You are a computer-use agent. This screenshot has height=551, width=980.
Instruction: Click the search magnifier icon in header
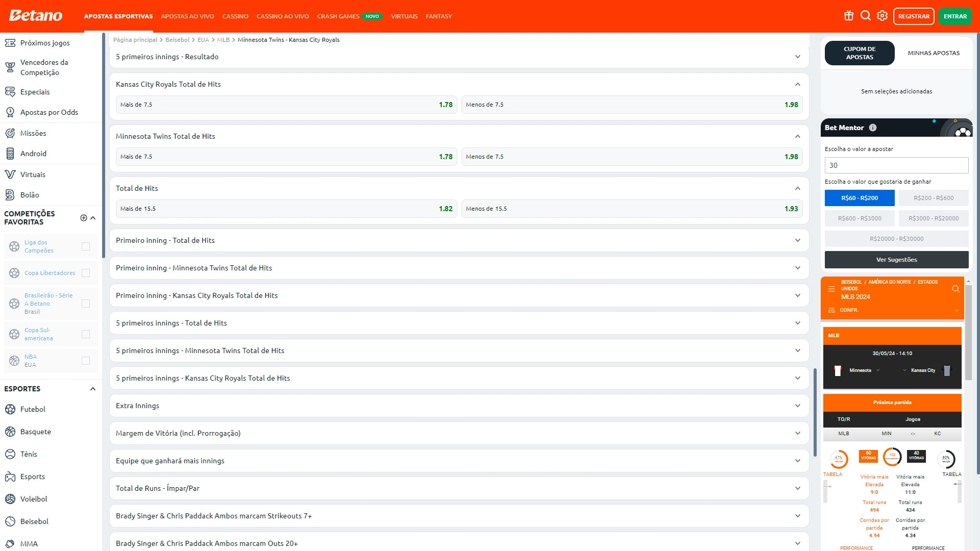866,16
